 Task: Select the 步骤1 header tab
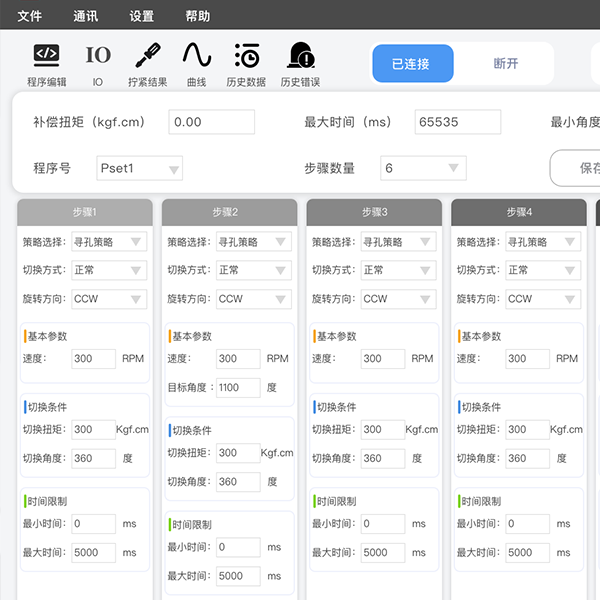[x=85, y=212]
